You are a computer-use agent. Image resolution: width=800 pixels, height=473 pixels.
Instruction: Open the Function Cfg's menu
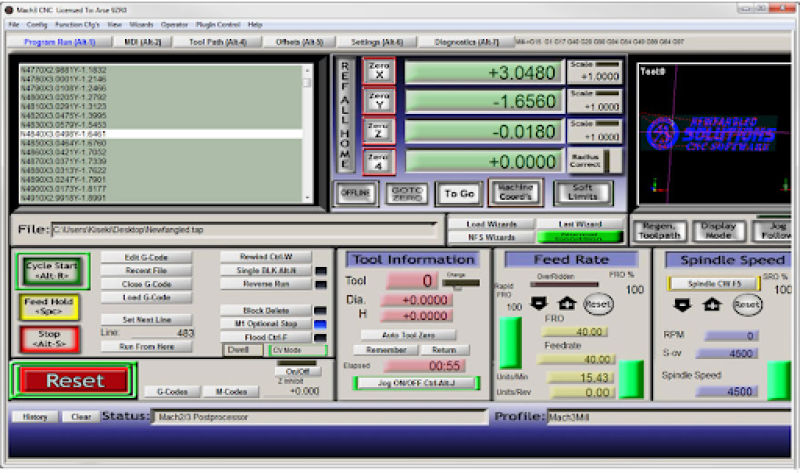[x=77, y=23]
